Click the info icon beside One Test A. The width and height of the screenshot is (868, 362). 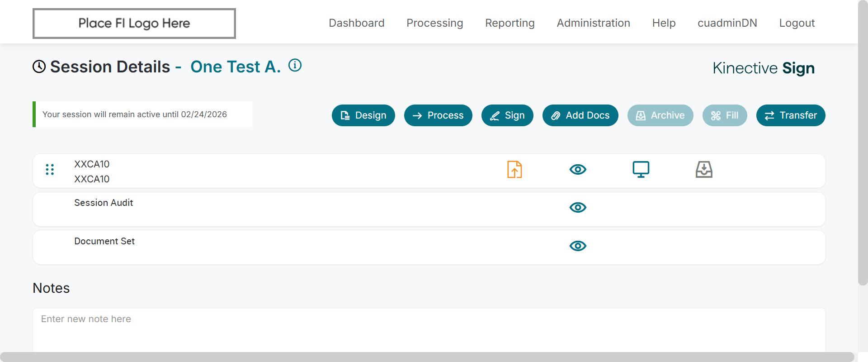(x=295, y=66)
